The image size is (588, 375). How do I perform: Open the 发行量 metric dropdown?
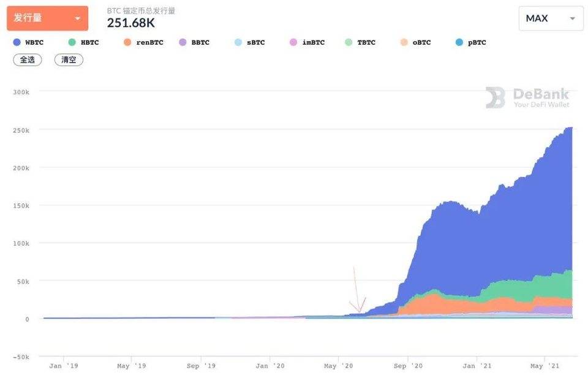point(47,18)
